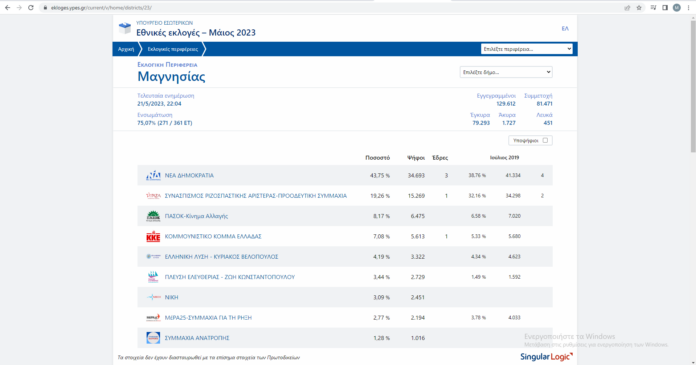Viewport: 696px width, 365px height.
Task: Open the ΝΙΚΗ party link
Action: [171, 298]
